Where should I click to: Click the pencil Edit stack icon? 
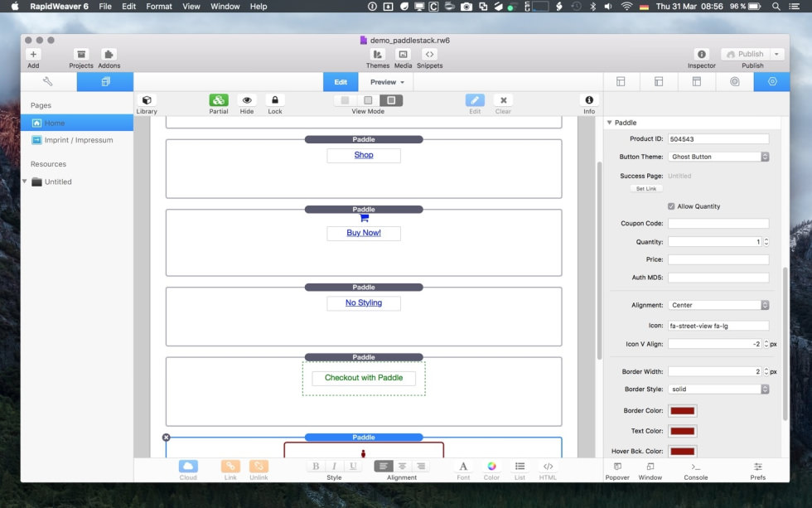coord(475,100)
